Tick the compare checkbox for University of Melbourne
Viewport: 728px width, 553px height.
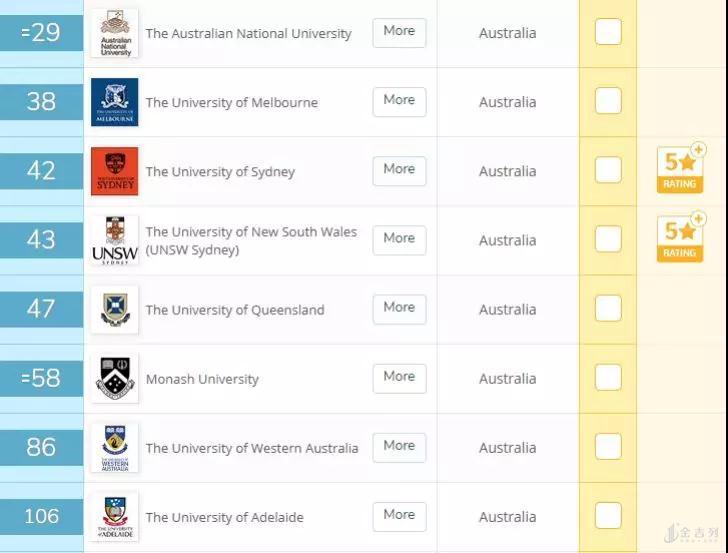608,101
